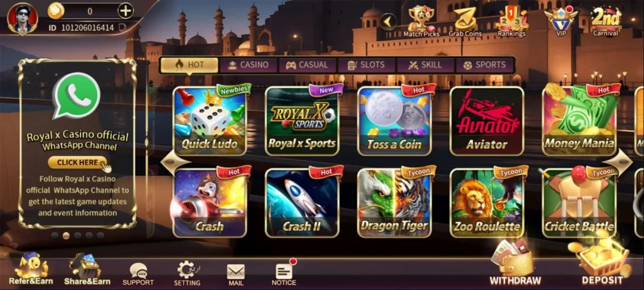Screen dimensions: 644x290
Task: Open the Share&Earn icon
Action: click(87, 270)
